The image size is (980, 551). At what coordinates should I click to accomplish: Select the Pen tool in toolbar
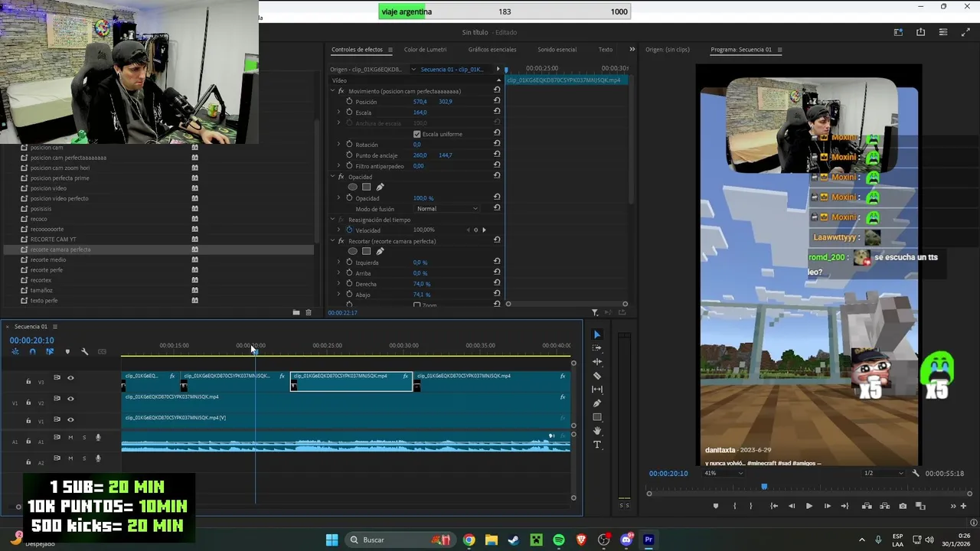(597, 403)
